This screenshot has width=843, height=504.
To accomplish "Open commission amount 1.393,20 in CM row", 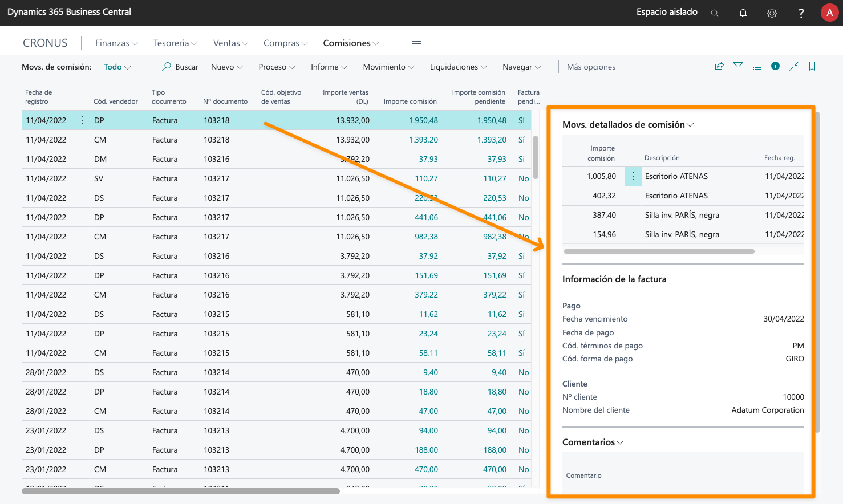I will pos(423,140).
